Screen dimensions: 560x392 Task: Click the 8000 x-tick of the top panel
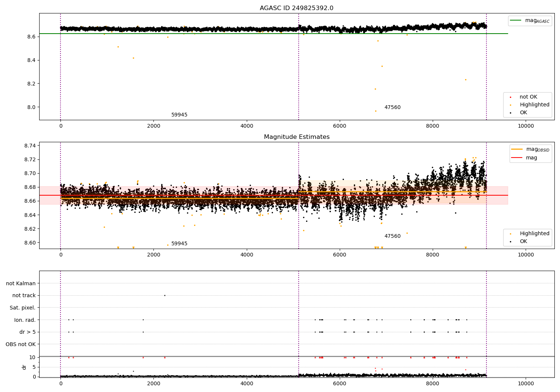click(x=433, y=126)
